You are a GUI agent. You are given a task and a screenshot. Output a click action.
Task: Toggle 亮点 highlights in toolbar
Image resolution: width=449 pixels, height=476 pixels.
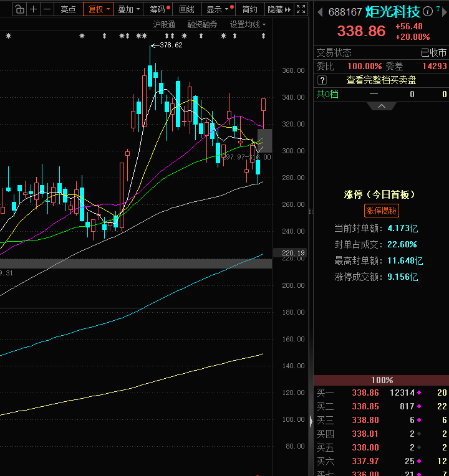pyautogui.click(x=69, y=9)
